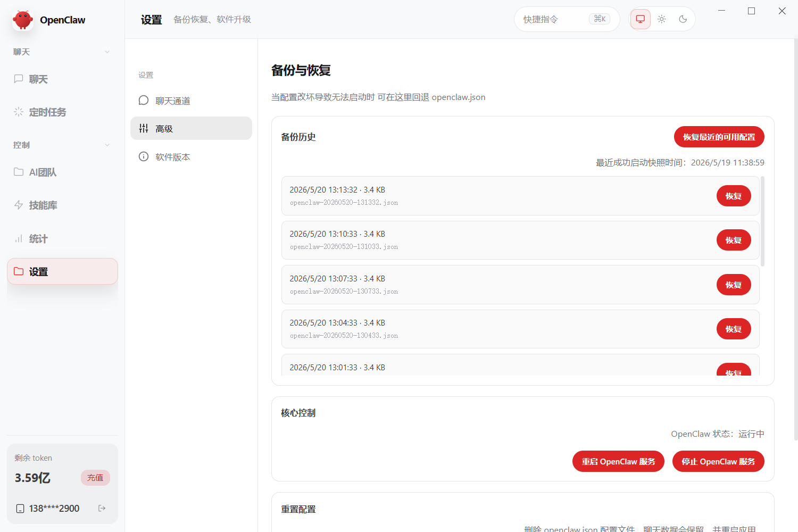Click the 高级 sliders icon
798x532 pixels.
coord(144,128)
